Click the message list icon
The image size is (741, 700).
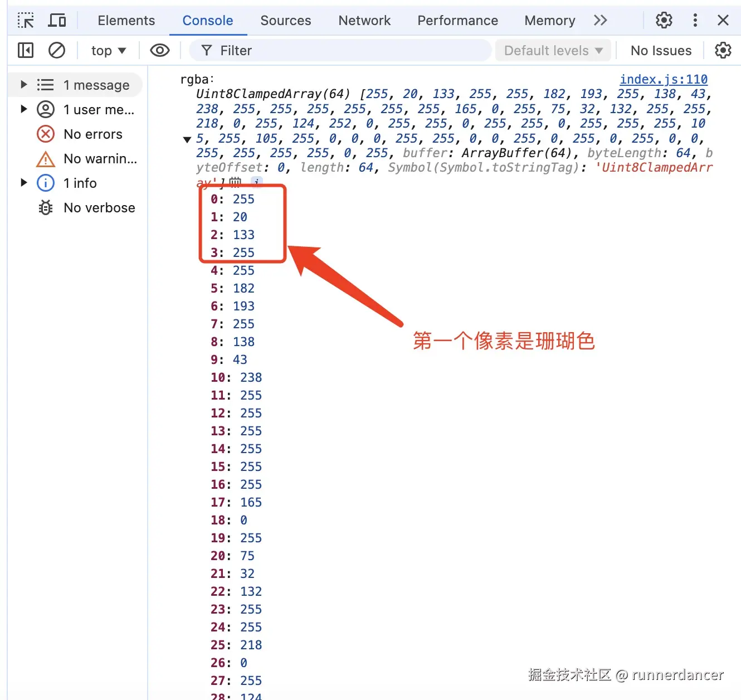[x=46, y=85]
